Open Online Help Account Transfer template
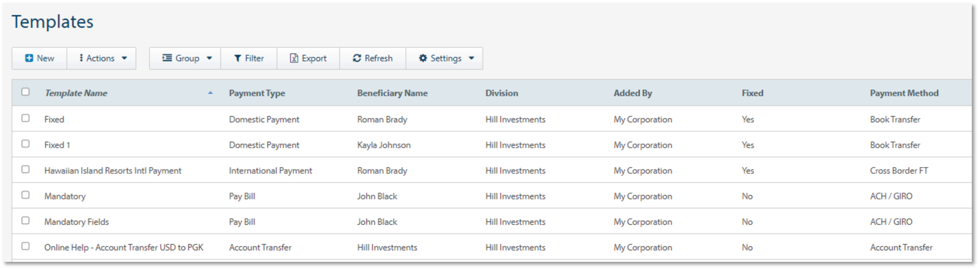This screenshot has height=270, width=980. pos(124,248)
